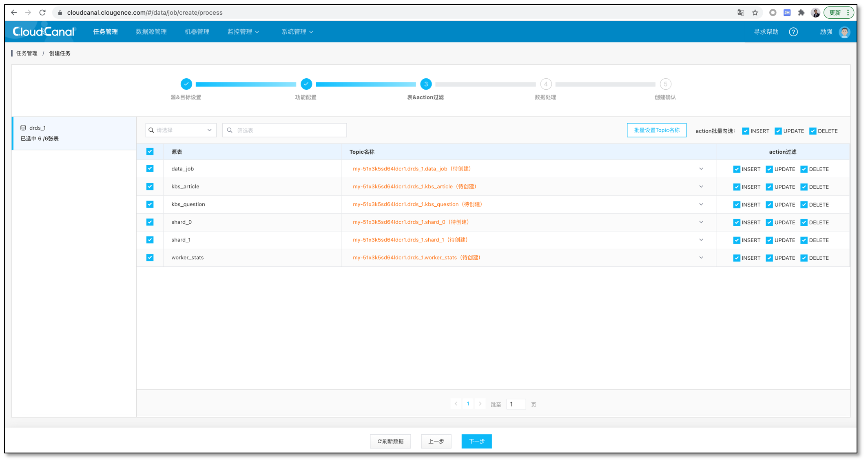Open the 监控管理 menu

pyautogui.click(x=243, y=32)
